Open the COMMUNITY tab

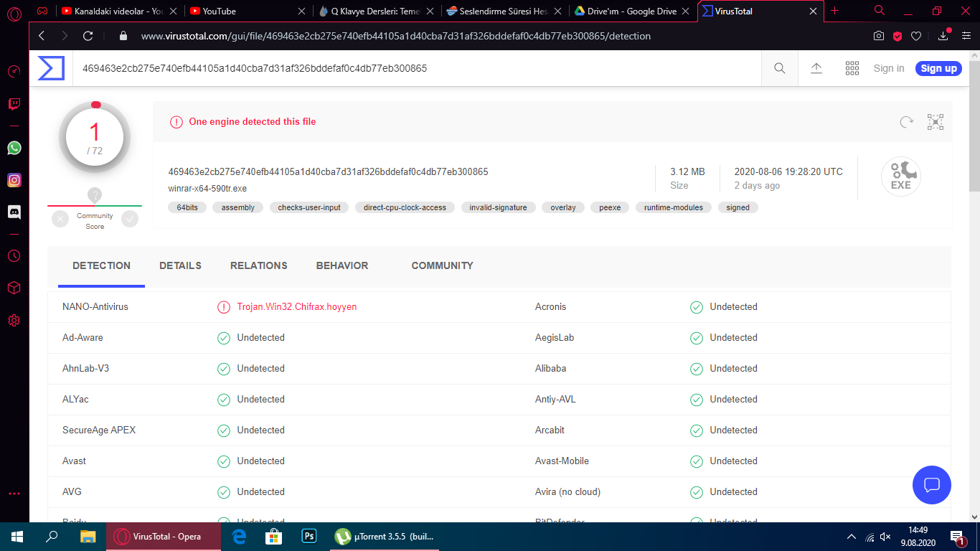click(443, 265)
